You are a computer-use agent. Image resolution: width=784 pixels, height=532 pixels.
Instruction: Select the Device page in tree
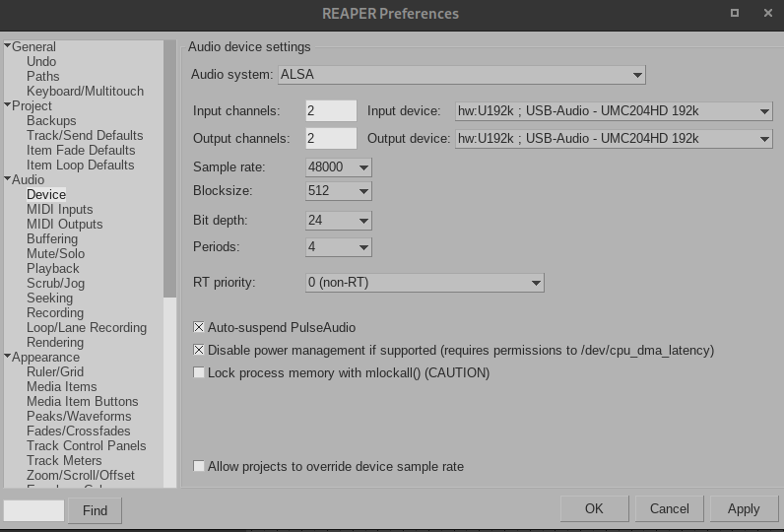46,194
